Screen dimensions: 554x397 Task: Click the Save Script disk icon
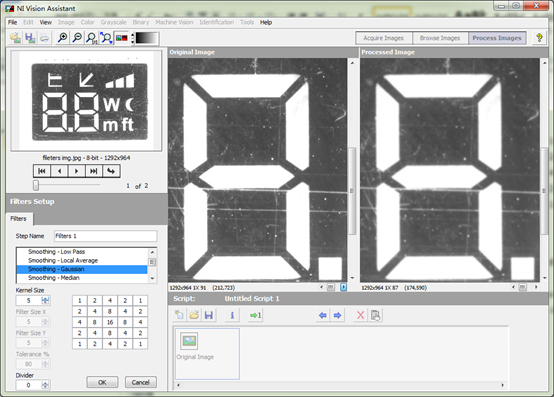[209, 315]
